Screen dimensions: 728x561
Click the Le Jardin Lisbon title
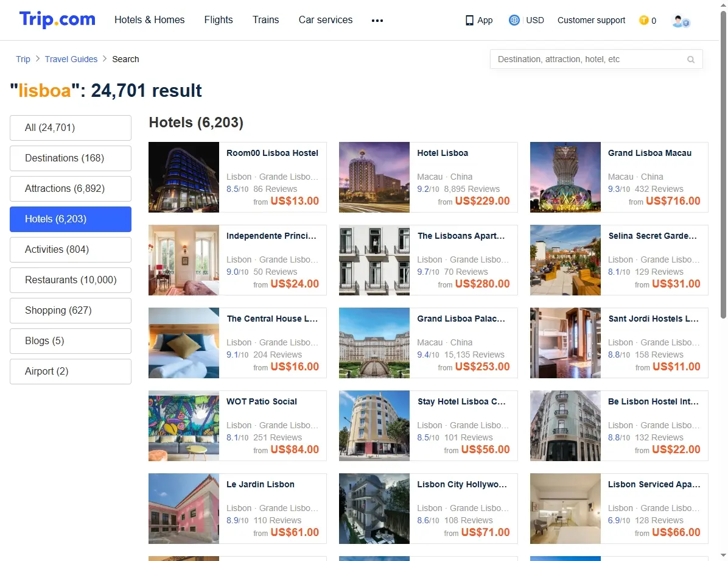coord(260,484)
